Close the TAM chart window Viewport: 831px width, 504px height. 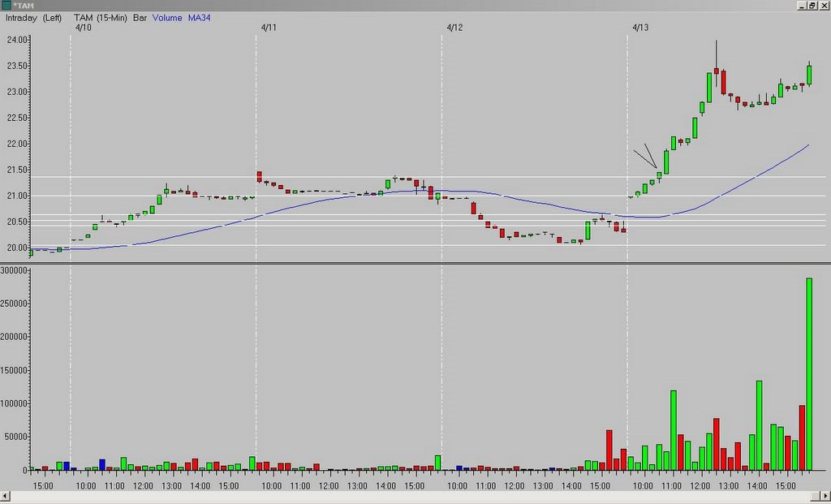824,6
